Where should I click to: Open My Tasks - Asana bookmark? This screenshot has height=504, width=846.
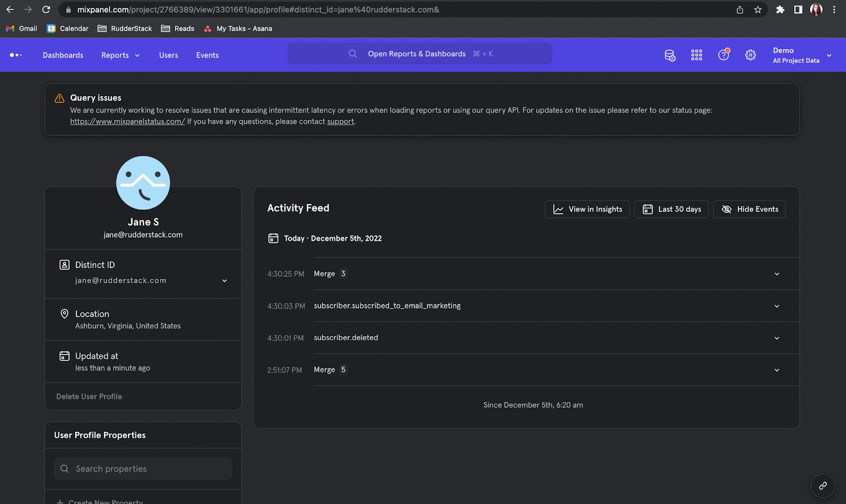(x=237, y=29)
